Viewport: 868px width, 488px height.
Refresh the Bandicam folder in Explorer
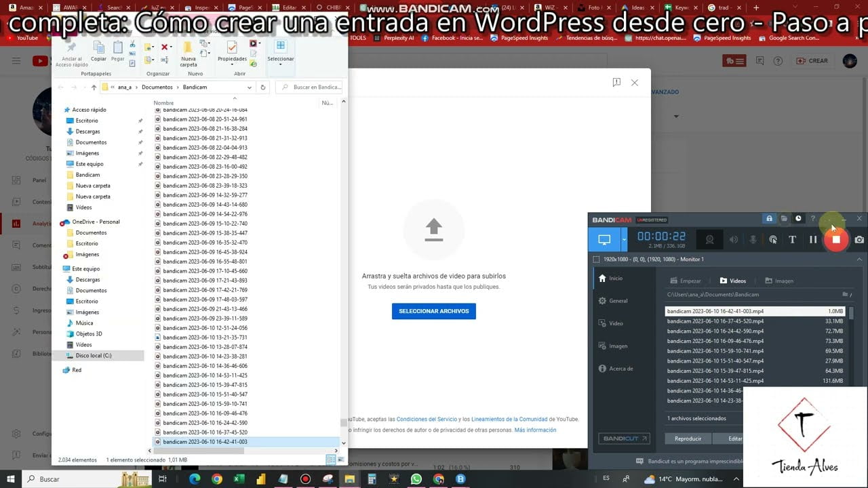pos(263,87)
